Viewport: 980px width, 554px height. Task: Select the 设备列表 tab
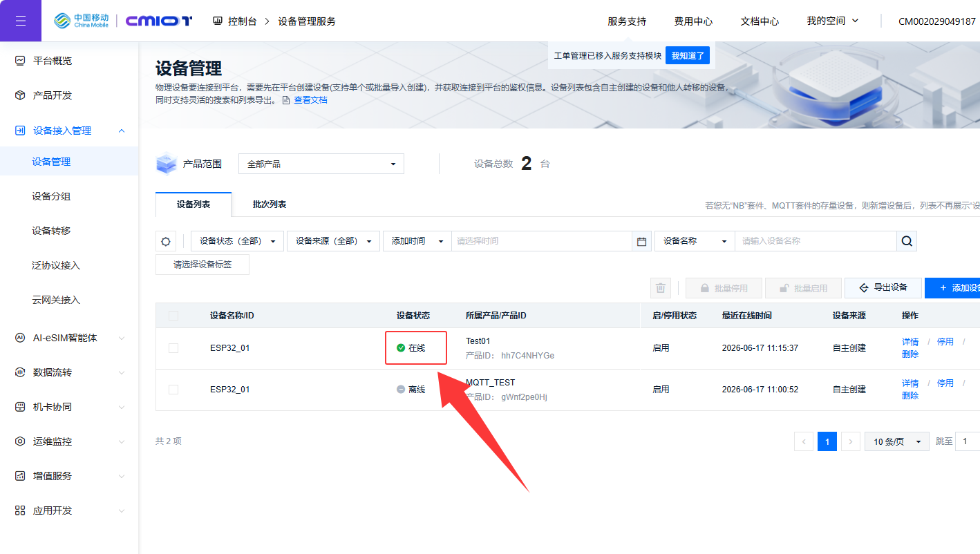coord(194,204)
